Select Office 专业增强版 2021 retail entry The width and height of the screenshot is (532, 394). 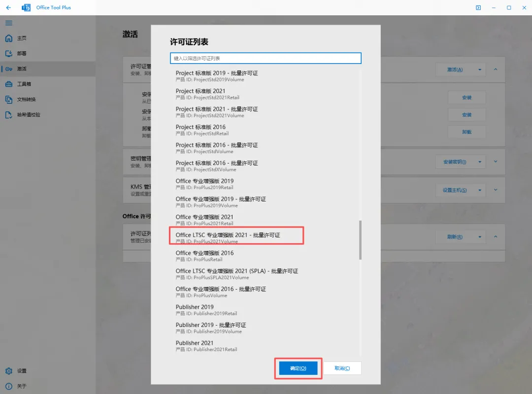(x=266, y=220)
